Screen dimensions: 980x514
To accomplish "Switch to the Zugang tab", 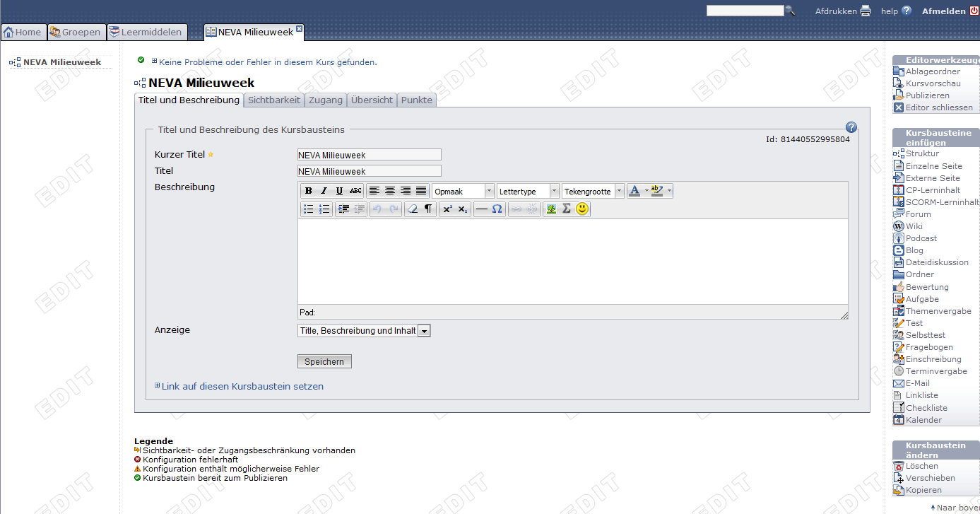I will pos(326,100).
